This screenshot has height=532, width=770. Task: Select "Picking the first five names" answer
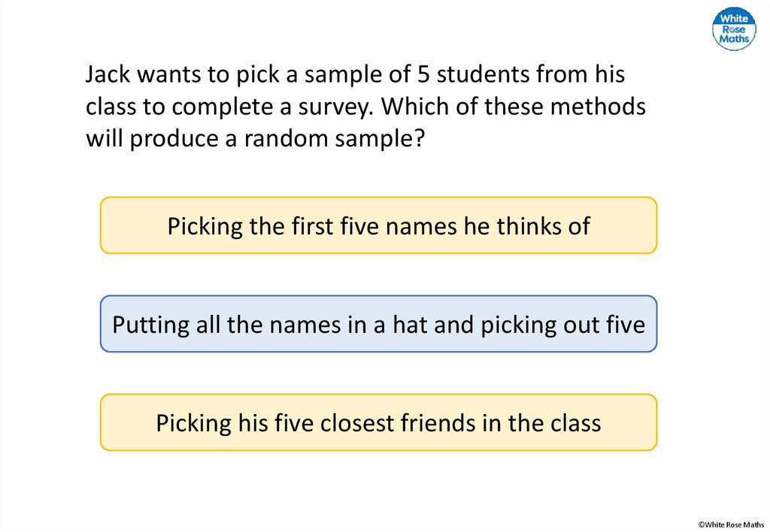pyautogui.click(x=378, y=225)
